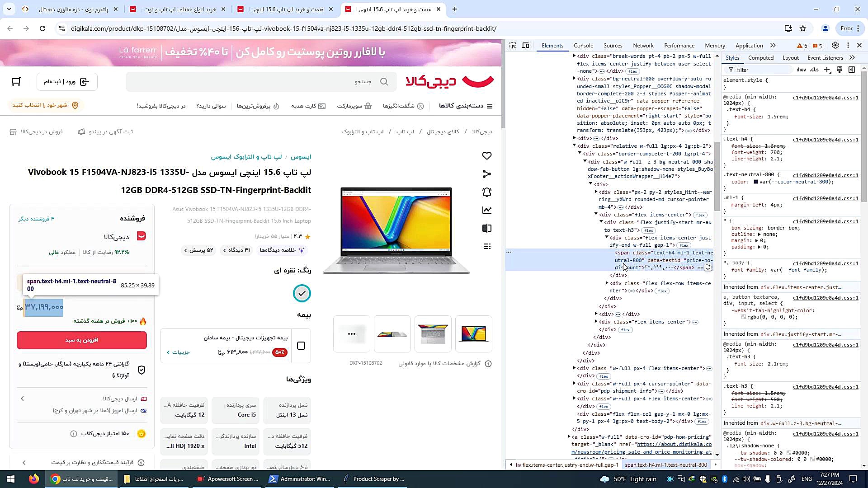Open the Asus brand link
Viewport: 868px width, 488px height.
click(x=301, y=157)
